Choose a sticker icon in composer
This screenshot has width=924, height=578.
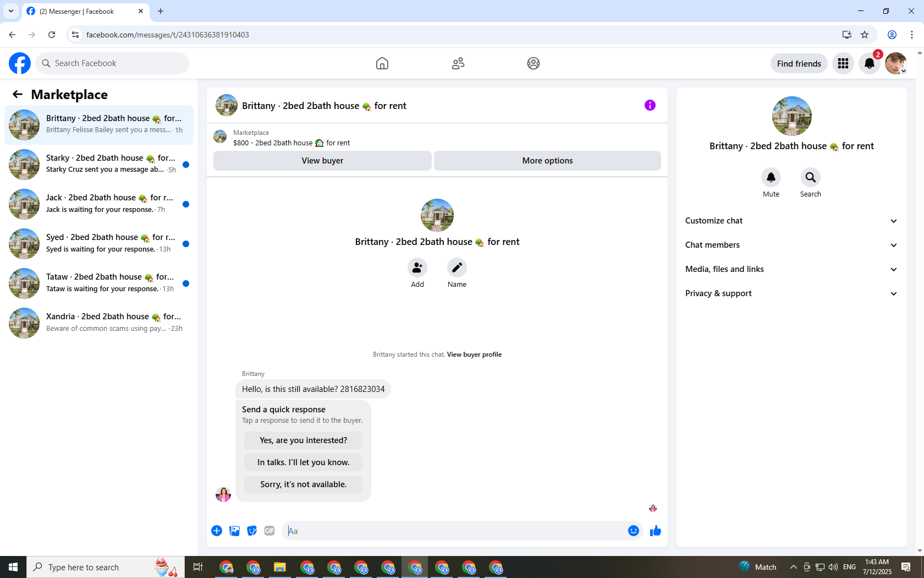[252, 531]
